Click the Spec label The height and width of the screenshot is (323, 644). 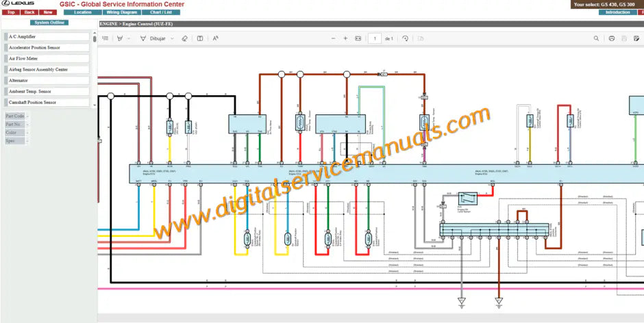14,141
